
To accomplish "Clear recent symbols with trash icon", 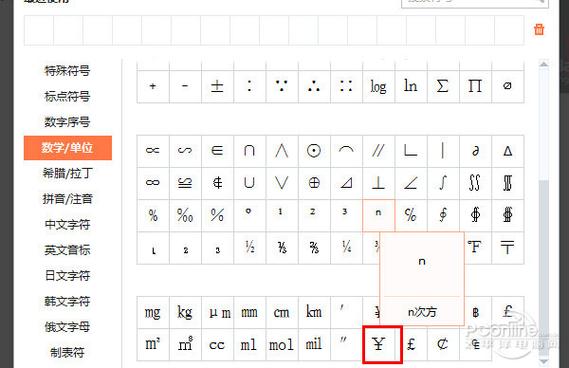I will [x=539, y=29].
